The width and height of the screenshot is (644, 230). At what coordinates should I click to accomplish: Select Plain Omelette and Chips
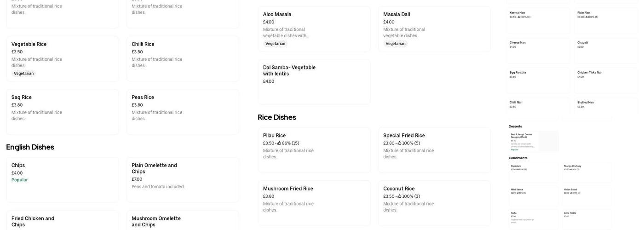[183, 180]
